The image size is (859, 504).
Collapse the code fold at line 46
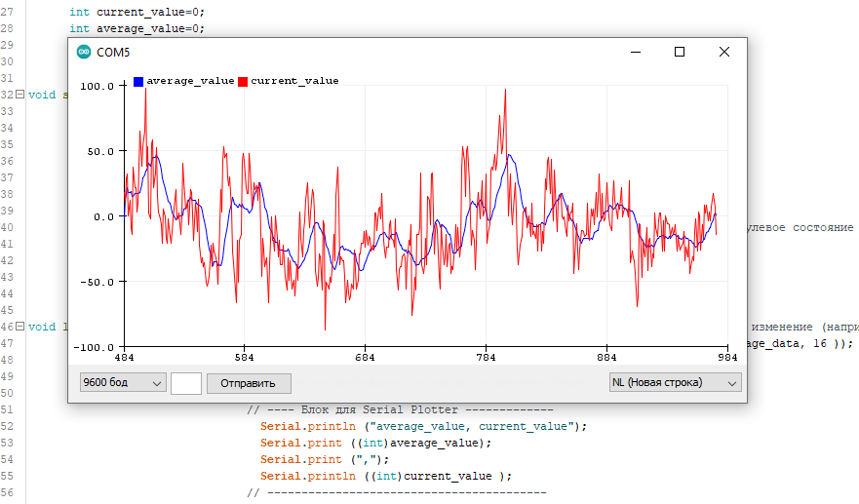(20, 327)
